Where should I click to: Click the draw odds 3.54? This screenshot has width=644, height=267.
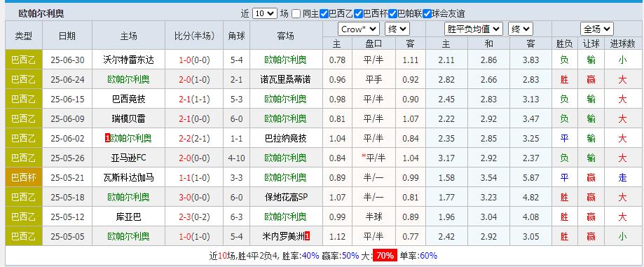[488, 177]
